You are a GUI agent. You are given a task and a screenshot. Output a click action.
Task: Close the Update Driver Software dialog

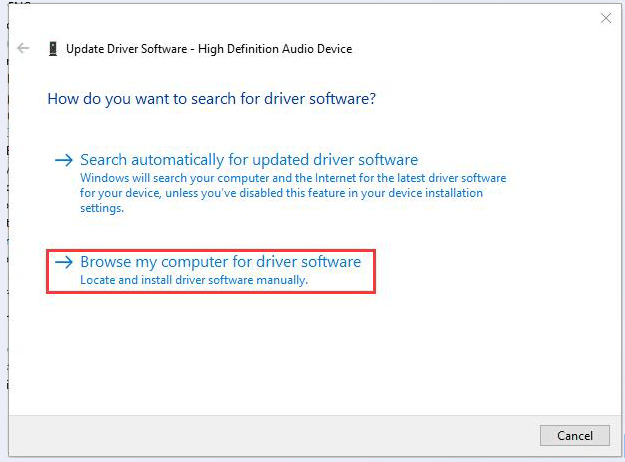click(x=605, y=18)
